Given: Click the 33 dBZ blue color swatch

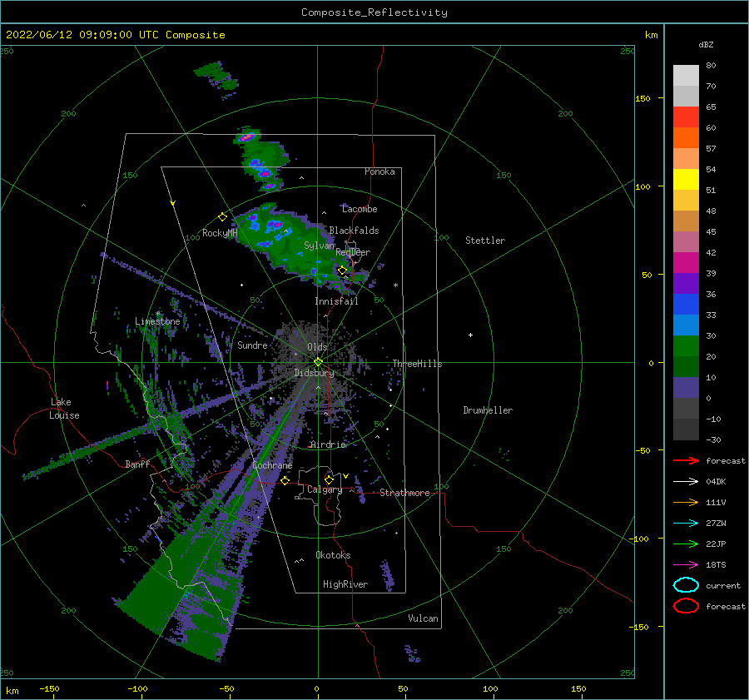Looking at the screenshot, I should [686, 325].
